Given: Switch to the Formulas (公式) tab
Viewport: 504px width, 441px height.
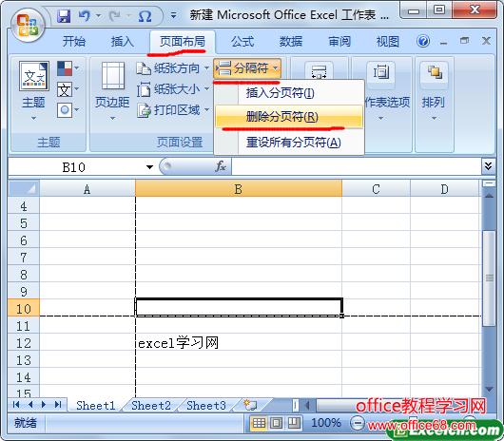Looking at the screenshot, I should point(242,42).
